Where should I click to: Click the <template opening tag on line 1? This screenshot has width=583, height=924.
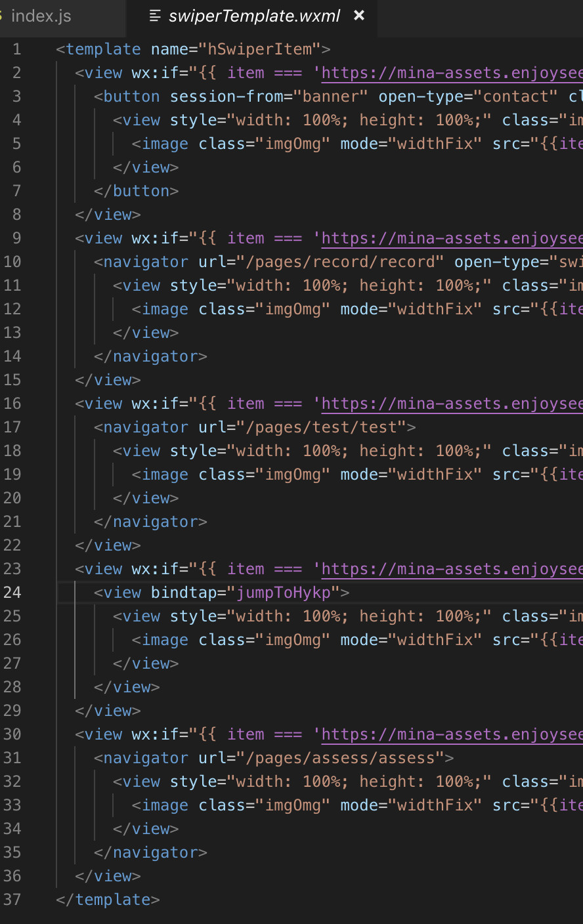coord(98,49)
